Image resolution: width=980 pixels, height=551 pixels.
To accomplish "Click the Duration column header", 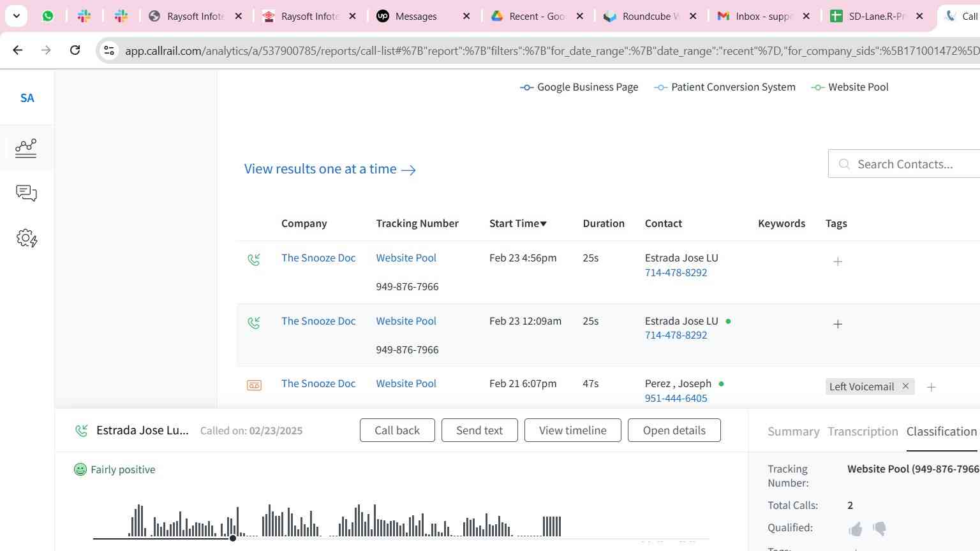I will pos(604,223).
